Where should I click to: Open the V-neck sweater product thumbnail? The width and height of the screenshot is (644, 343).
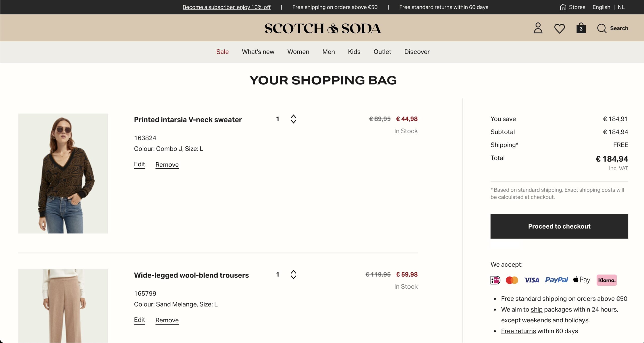tap(63, 173)
